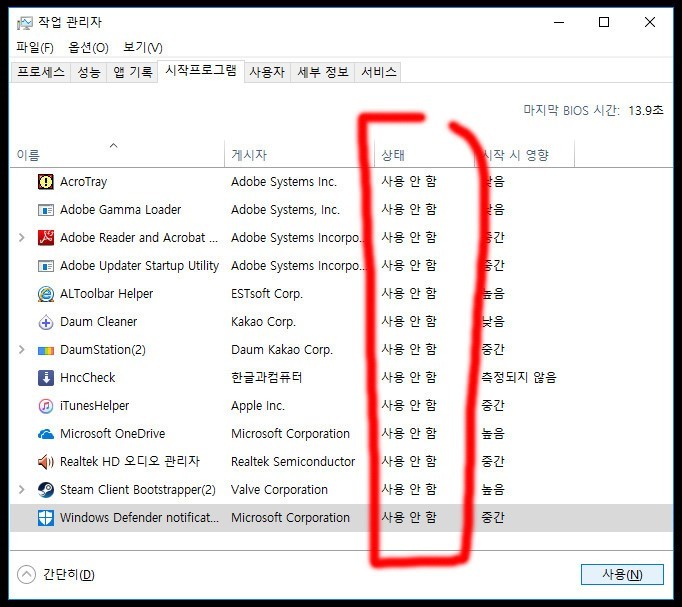Open the 보기(V) menu
The image size is (682, 607).
143,47
